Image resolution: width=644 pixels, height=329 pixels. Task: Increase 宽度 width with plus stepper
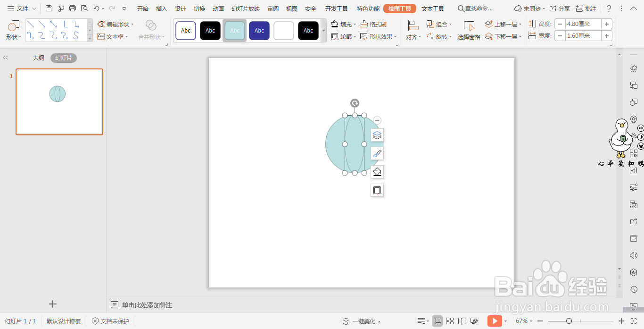click(607, 35)
